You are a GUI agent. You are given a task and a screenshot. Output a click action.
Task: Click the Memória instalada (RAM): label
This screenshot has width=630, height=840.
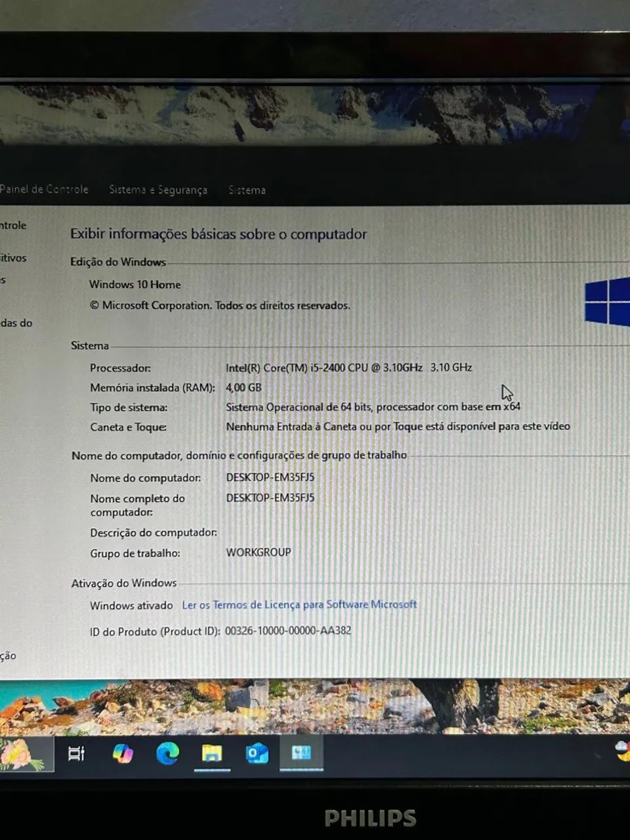152,388
